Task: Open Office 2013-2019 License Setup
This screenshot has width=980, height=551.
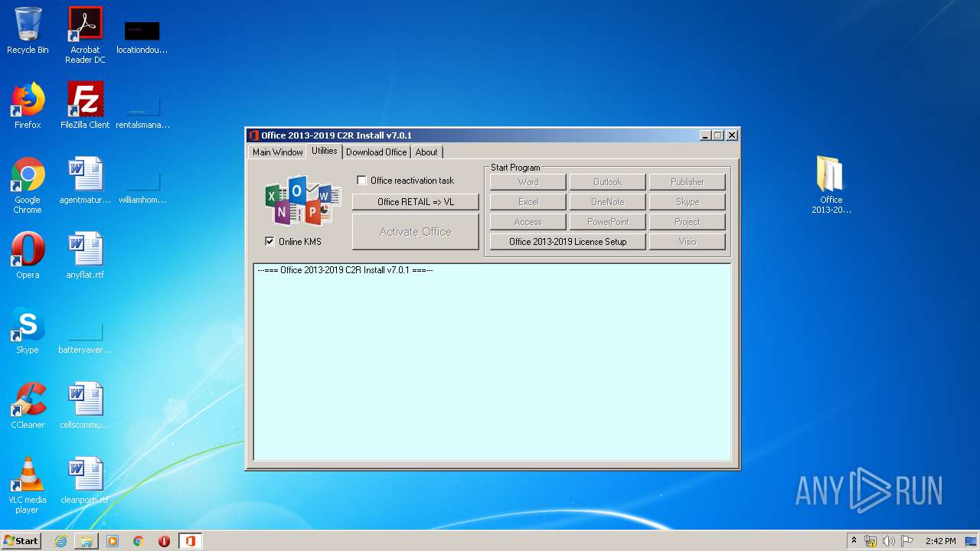Action: tap(568, 242)
